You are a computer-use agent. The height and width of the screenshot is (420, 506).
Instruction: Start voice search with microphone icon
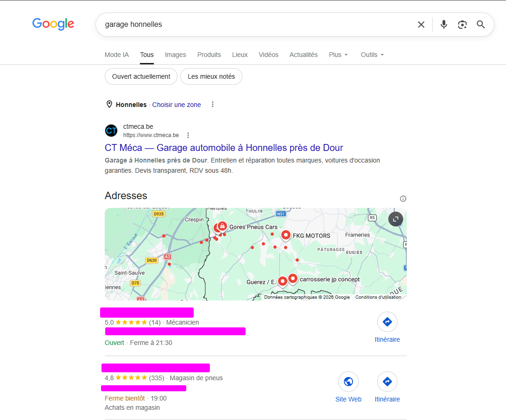(444, 25)
